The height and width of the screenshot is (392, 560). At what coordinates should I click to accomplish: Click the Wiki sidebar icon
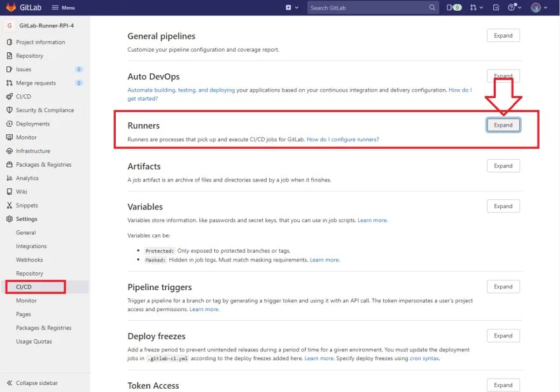click(x=10, y=192)
